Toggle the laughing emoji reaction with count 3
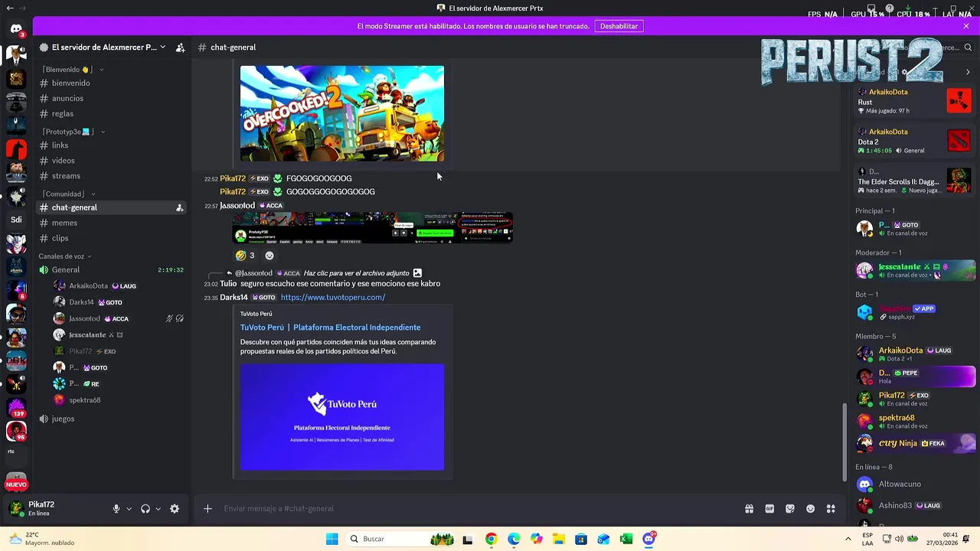The image size is (980, 551). 245,256
